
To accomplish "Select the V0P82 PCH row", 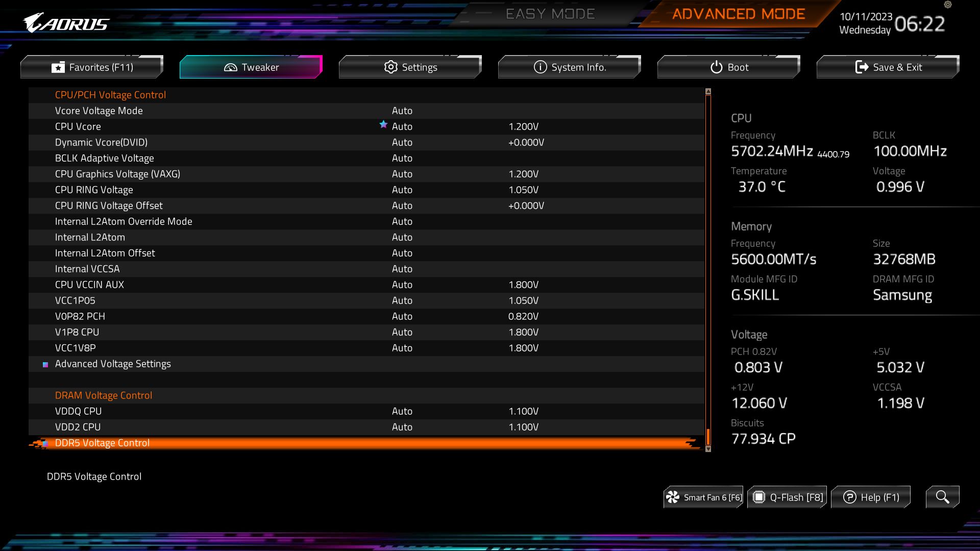I will (x=366, y=316).
